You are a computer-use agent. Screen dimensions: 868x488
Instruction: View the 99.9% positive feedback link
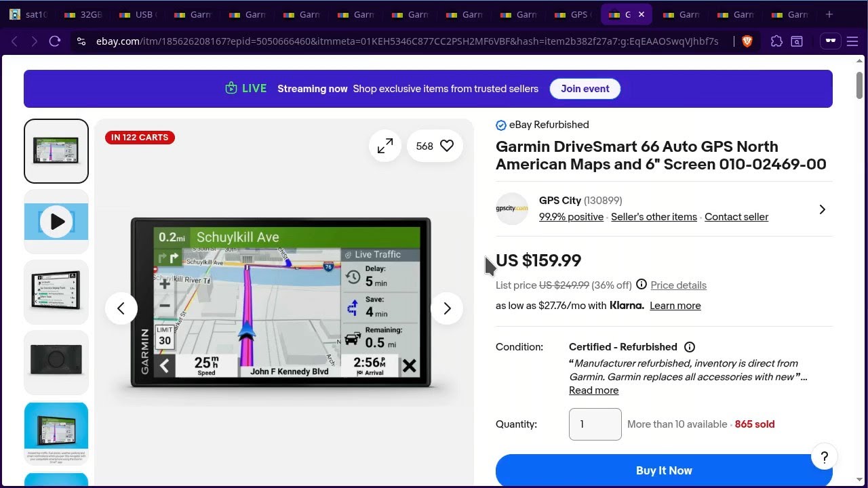tap(571, 217)
